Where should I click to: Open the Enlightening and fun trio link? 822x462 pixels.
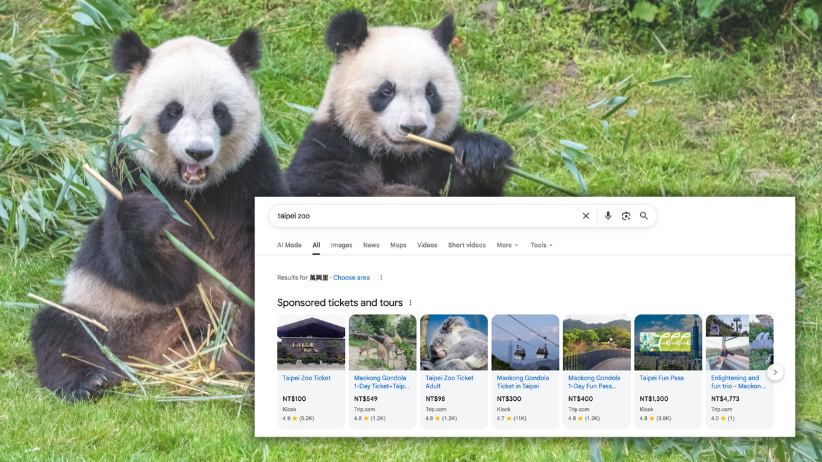click(x=738, y=382)
